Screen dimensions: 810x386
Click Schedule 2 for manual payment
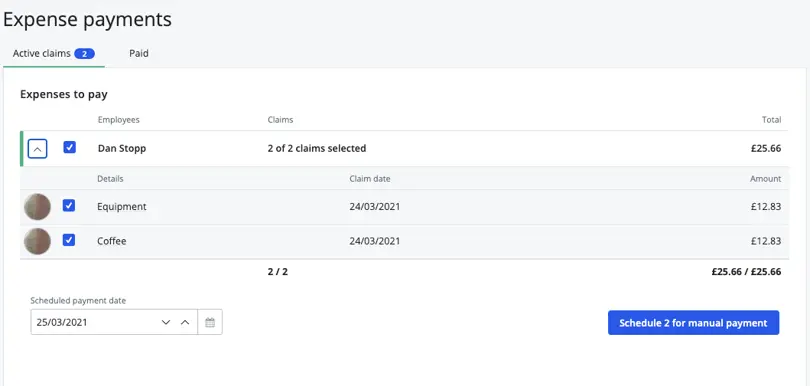[693, 323]
